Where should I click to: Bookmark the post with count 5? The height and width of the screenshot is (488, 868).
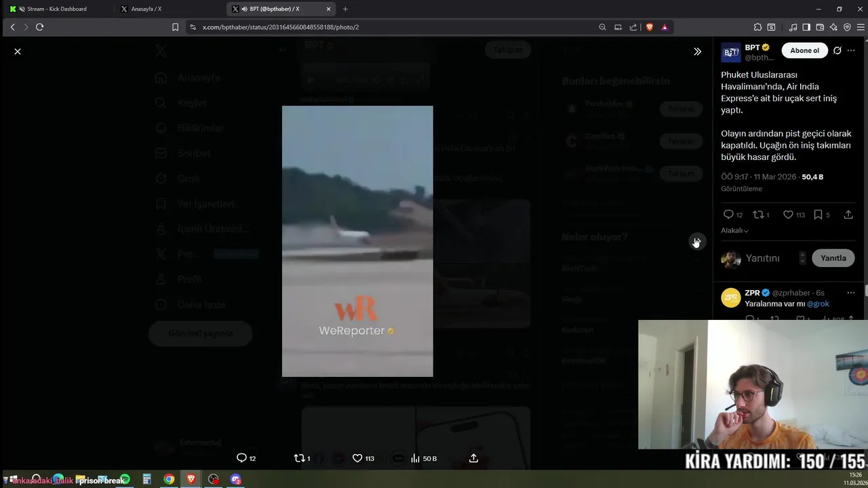(x=818, y=214)
